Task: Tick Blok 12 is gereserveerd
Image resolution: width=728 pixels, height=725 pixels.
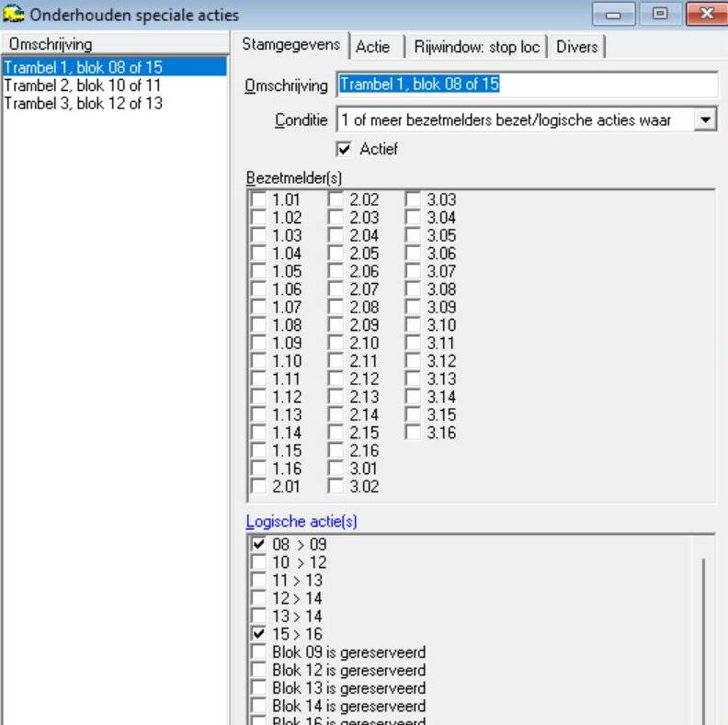Action: [x=258, y=670]
